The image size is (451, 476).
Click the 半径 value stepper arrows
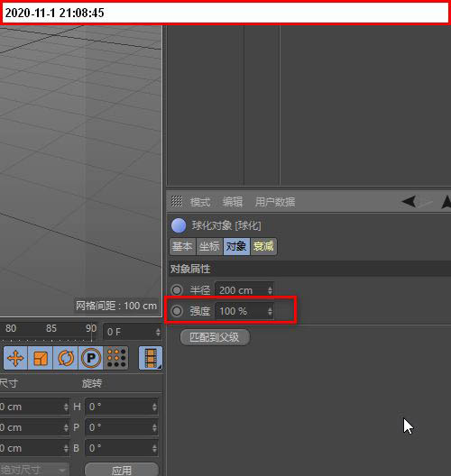point(270,290)
